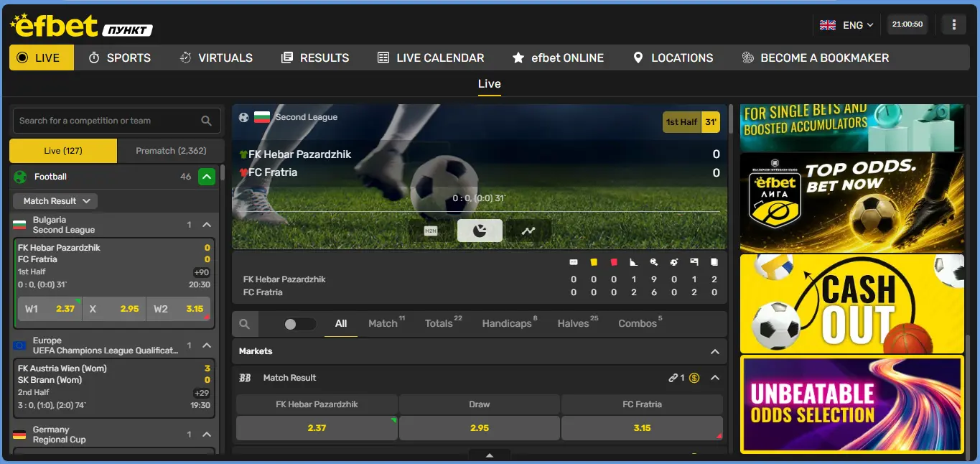This screenshot has width=980, height=464.
Task: Collapse the Bulgaria Second League group
Action: pyautogui.click(x=207, y=225)
